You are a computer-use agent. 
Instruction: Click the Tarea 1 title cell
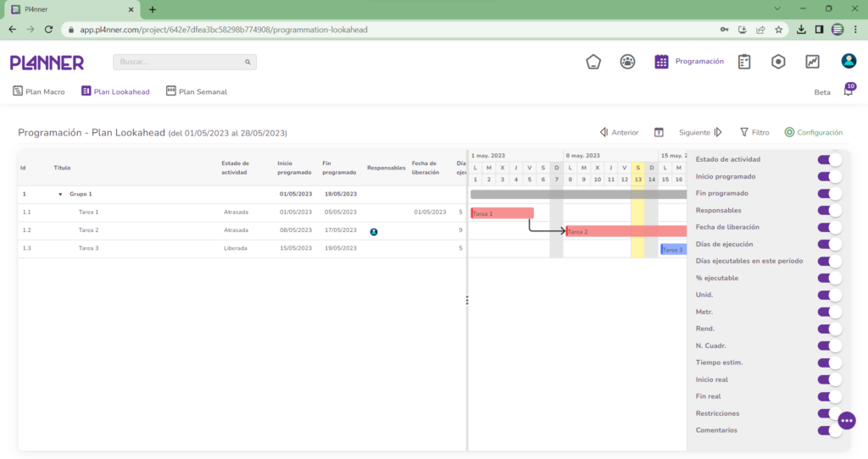click(88, 213)
